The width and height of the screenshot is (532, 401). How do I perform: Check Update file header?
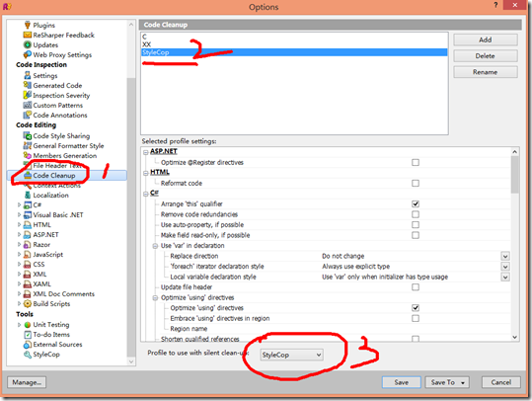click(x=416, y=286)
